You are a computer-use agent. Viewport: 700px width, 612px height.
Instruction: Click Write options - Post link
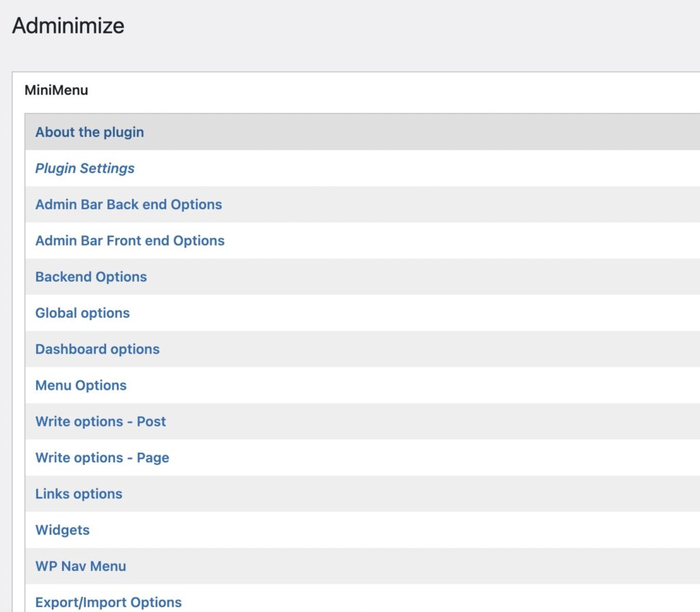coord(100,422)
